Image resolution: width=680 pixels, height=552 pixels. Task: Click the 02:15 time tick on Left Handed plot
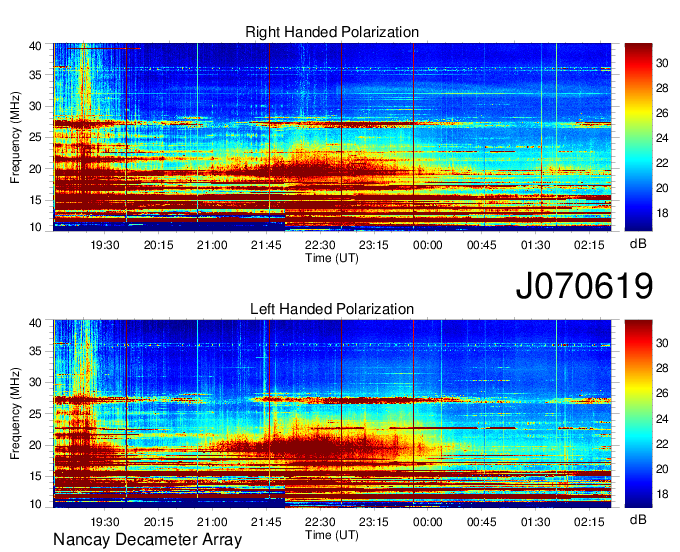pos(589,522)
